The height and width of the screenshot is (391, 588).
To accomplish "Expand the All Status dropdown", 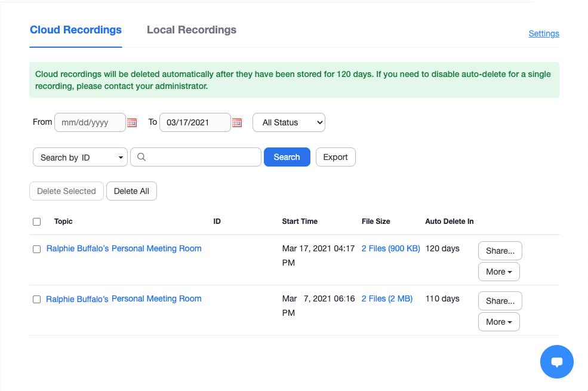I will click(x=289, y=122).
